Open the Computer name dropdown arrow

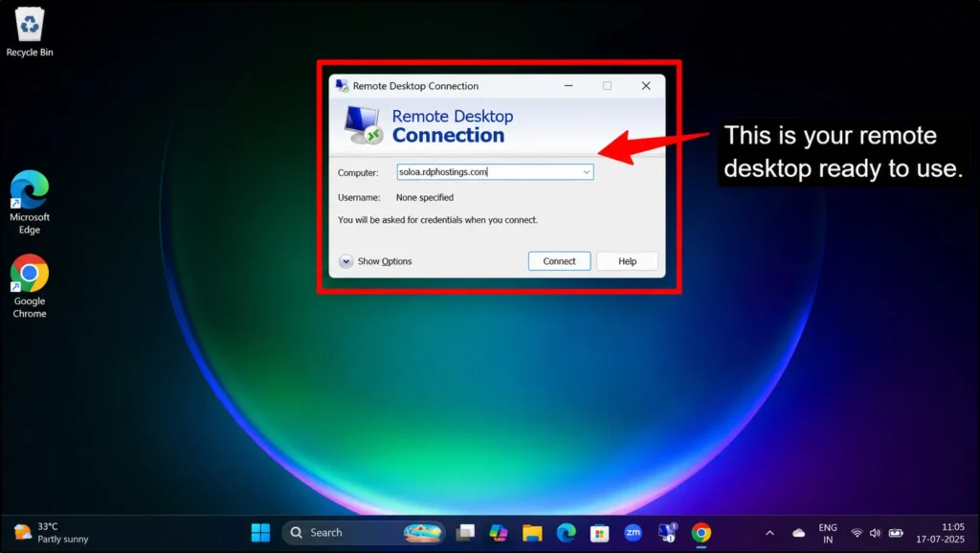pos(587,172)
